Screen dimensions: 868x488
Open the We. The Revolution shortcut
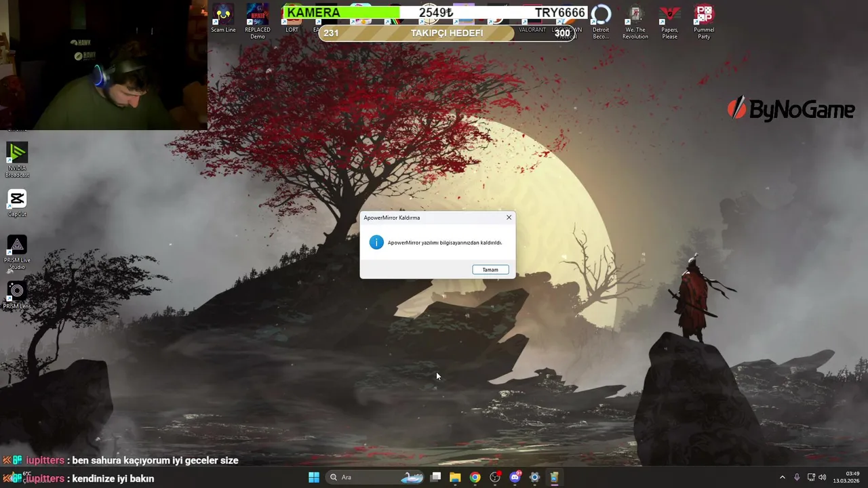635,21
